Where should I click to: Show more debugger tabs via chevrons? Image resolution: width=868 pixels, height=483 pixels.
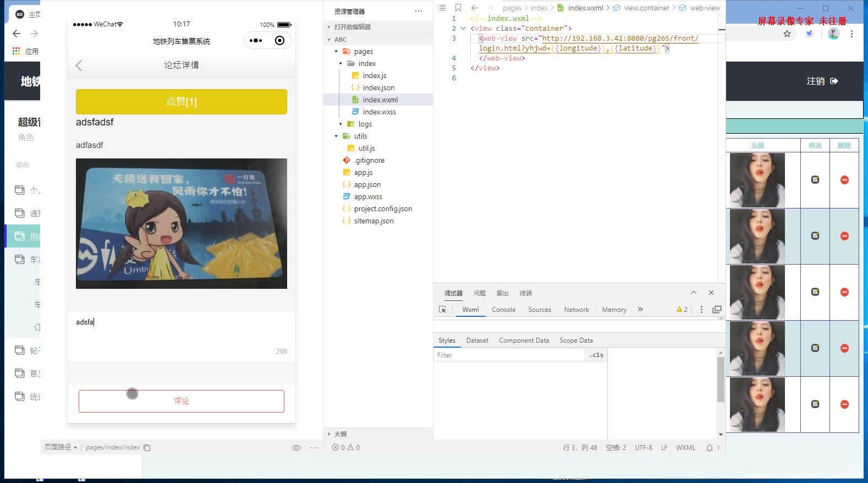640,310
